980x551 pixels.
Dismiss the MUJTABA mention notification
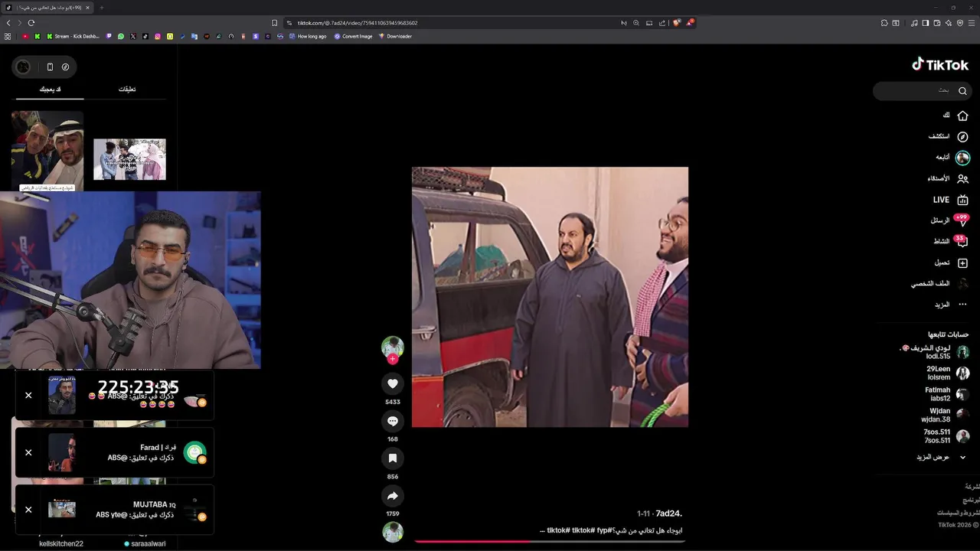click(28, 510)
